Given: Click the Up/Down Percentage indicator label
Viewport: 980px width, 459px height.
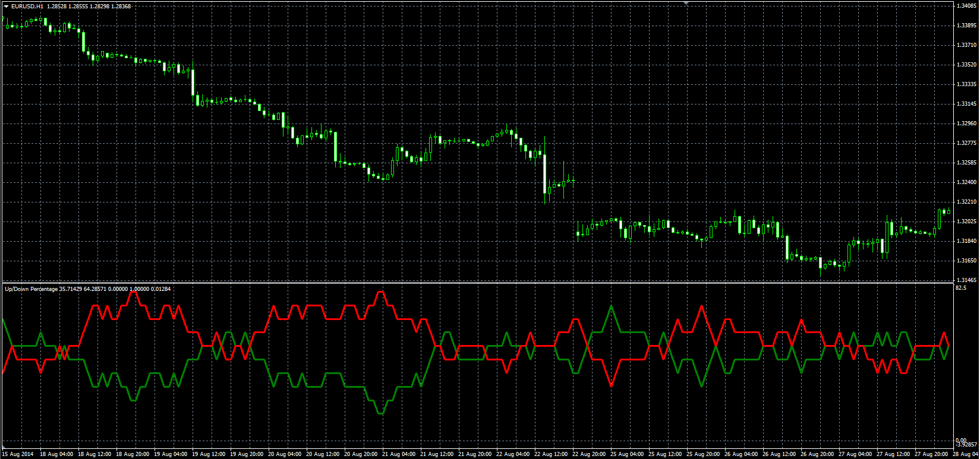Looking at the screenshot, I should click(31, 289).
